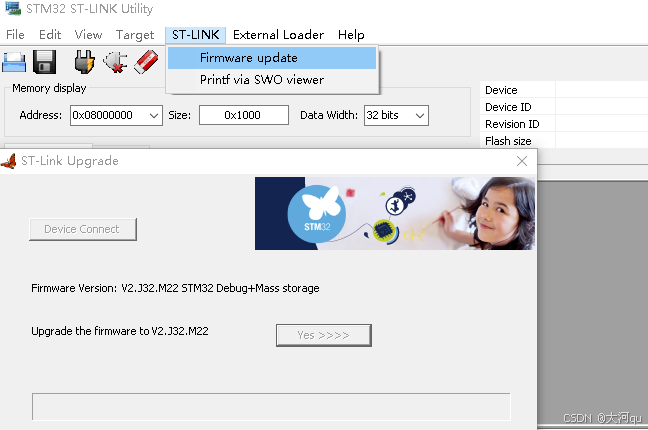Viewport: 648px width, 430px height.
Task: Click the upgrade progress bar
Action: [271, 407]
